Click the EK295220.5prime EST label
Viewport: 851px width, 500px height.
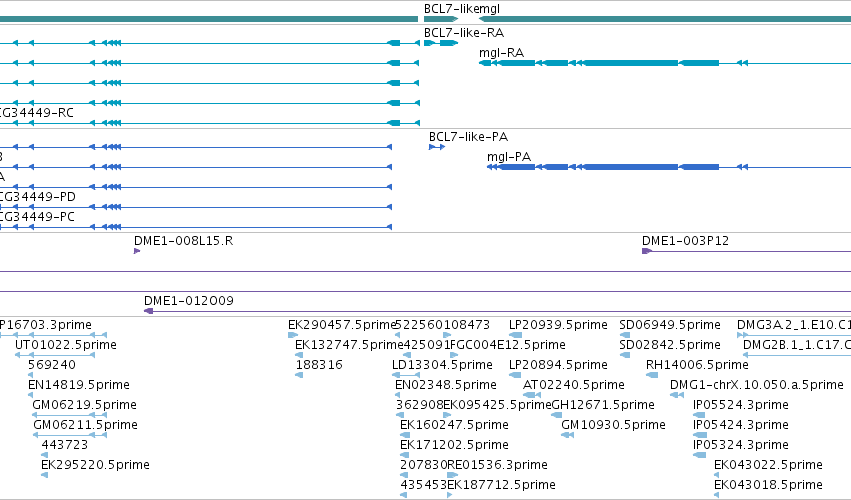point(96,465)
